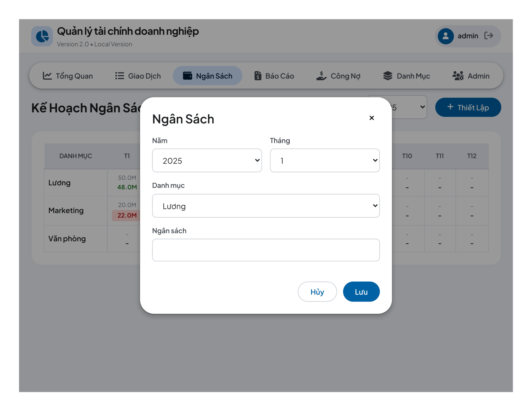Switch to the Giao Dịch tab
The width and height of the screenshot is (532, 411).
click(138, 76)
